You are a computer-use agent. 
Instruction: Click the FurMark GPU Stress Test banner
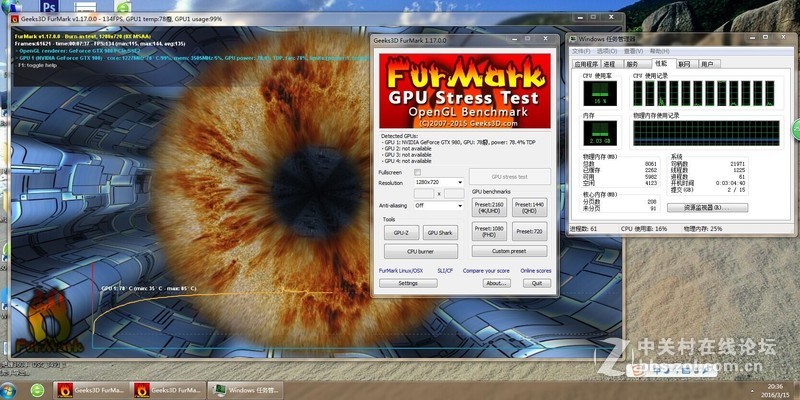tap(464, 91)
